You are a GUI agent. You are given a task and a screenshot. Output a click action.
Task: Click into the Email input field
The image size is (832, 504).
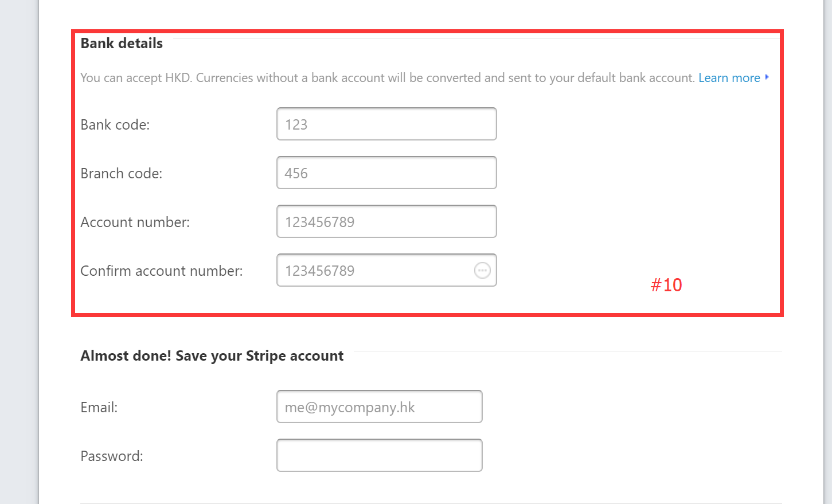tap(380, 407)
